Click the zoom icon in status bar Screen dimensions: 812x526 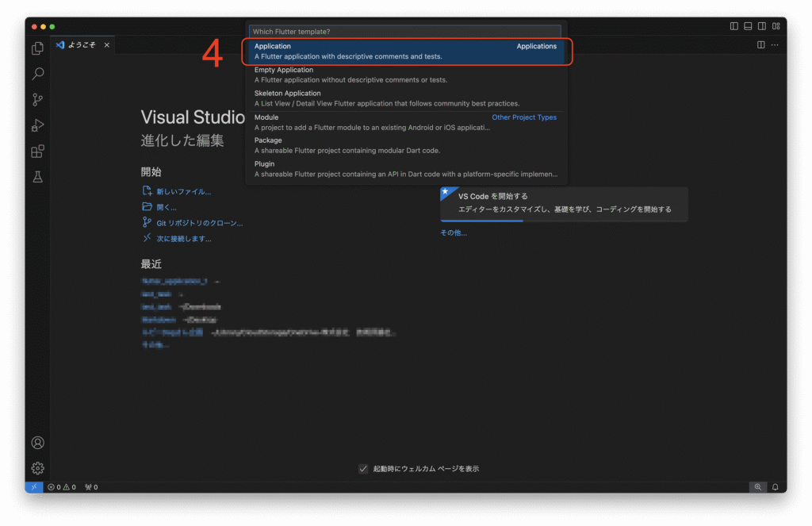click(757, 487)
